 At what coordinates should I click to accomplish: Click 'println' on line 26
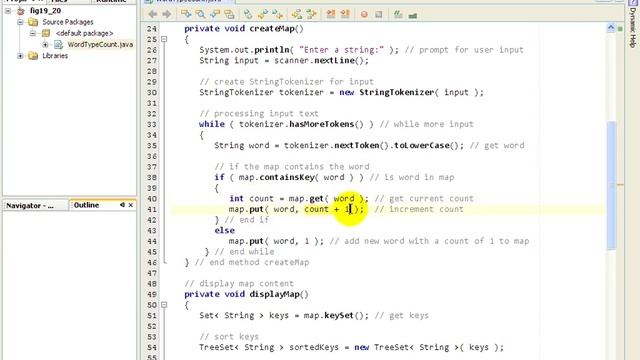pyautogui.click(x=272, y=50)
